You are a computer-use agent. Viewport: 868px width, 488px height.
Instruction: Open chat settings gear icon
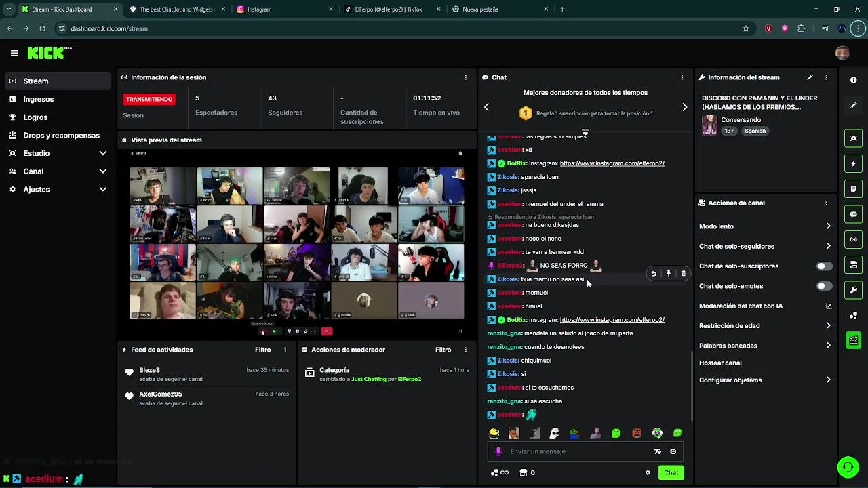pos(648,472)
